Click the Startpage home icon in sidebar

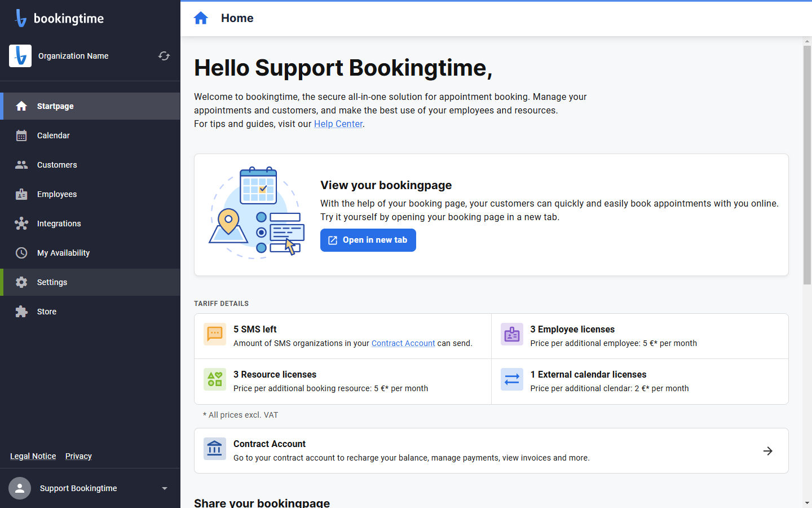(x=21, y=106)
